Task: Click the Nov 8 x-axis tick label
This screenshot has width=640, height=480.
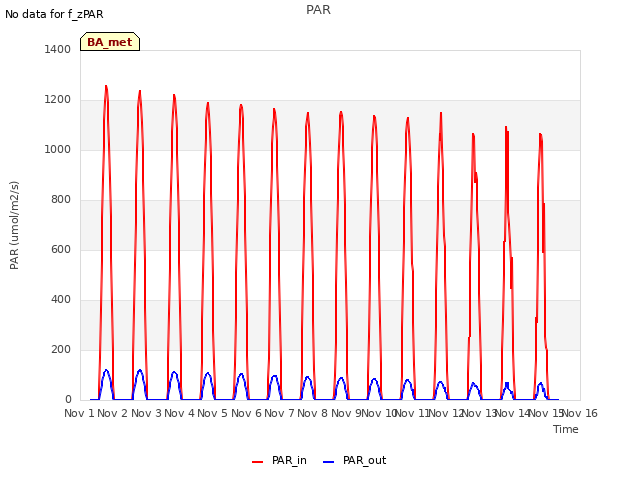Action: tap(312, 413)
